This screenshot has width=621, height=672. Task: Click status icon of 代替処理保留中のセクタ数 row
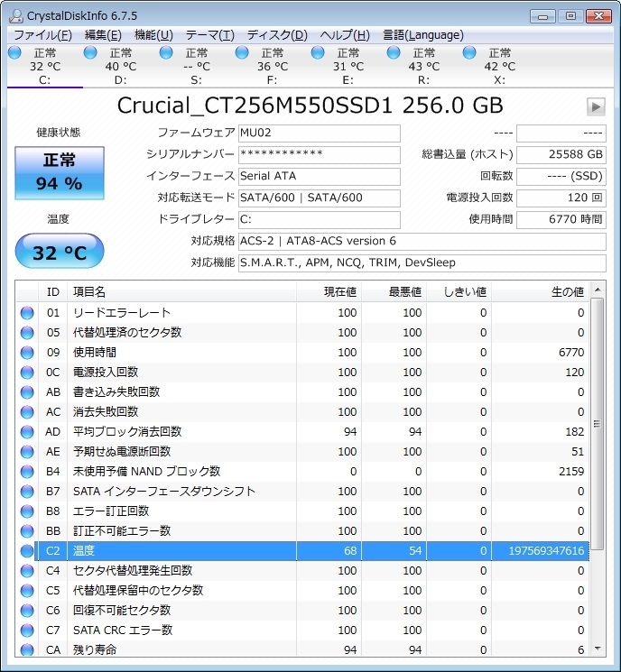tap(27, 591)
